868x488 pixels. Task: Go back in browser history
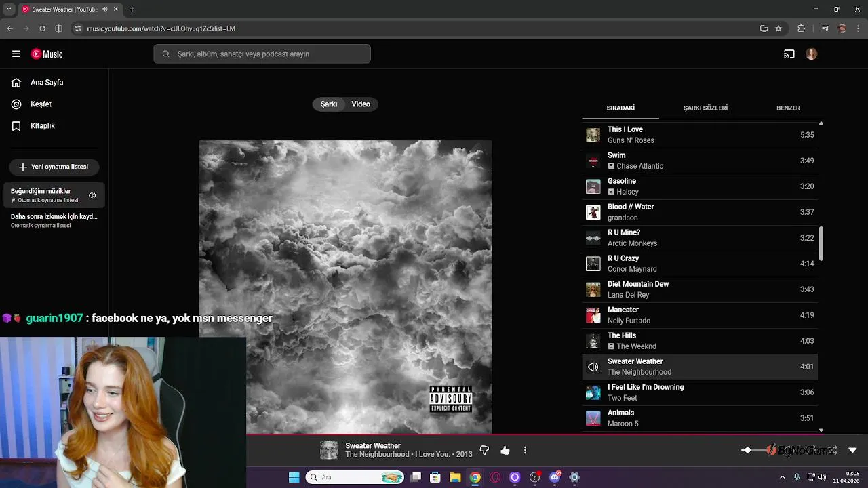click(9, 28)
